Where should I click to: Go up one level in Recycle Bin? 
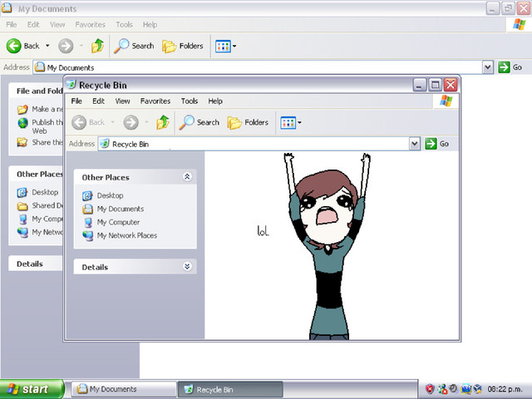[163, 122]
